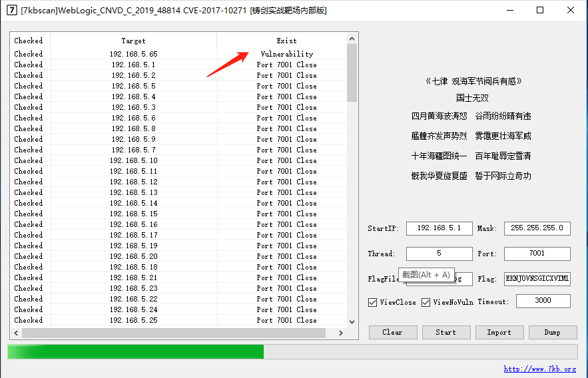This screenshot has height=378, width=588.
Task: Select the 192.168.5.5 target row
Action: 178,86
